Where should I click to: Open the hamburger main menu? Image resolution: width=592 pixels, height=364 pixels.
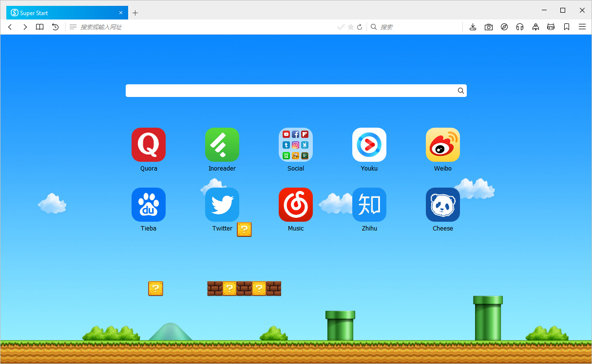coord(582,27)
